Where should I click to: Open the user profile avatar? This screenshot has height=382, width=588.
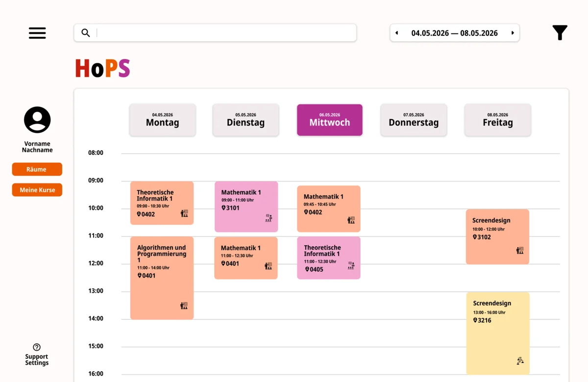(37, 120)
